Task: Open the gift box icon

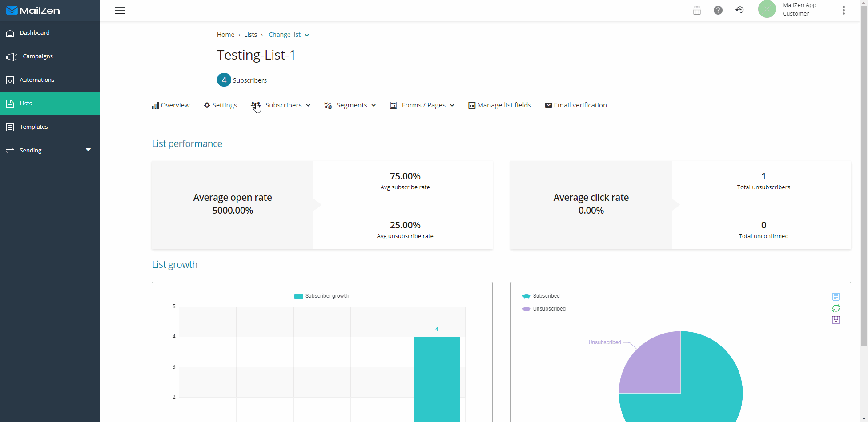Action: [697, 10]
